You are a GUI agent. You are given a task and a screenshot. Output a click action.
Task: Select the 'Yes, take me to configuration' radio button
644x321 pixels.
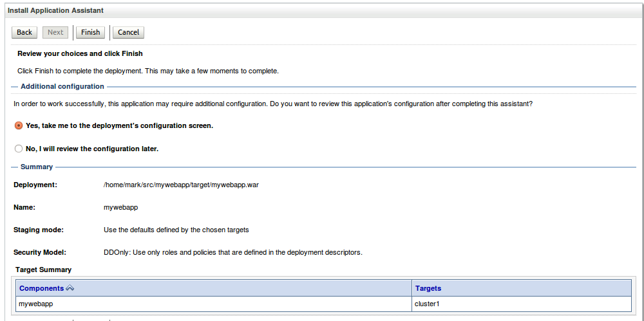click(19, 125)
